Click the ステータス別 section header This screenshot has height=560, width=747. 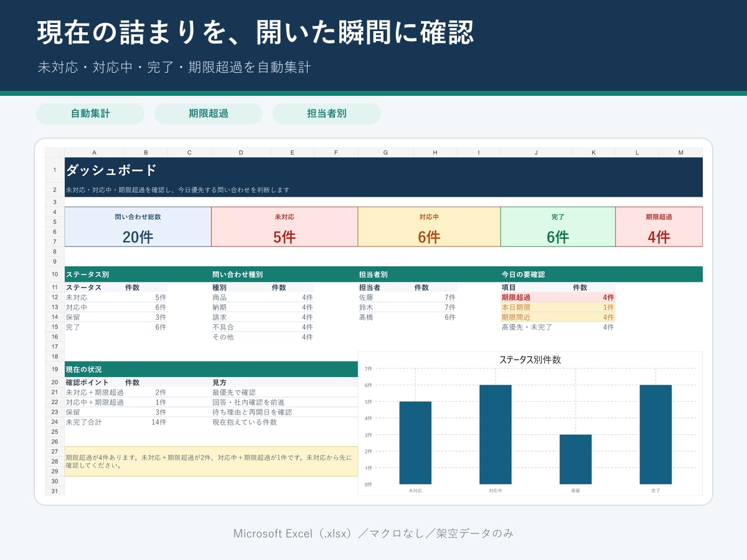coord(138,274)
